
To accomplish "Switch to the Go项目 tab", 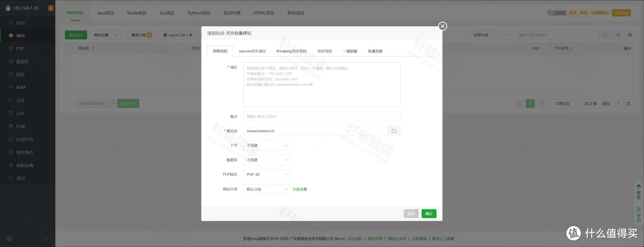I will click(x=167, y=13).
